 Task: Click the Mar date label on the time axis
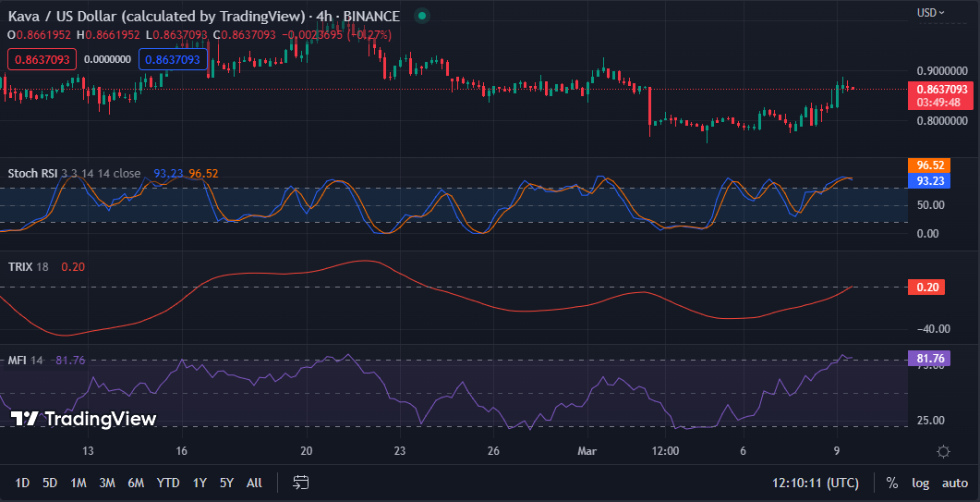click(587, 450)
